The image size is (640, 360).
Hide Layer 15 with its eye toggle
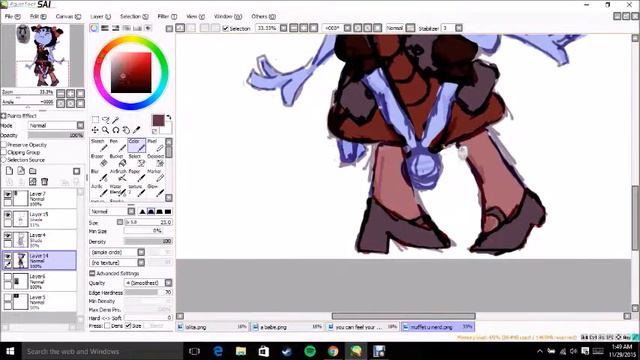click(8, 215)
